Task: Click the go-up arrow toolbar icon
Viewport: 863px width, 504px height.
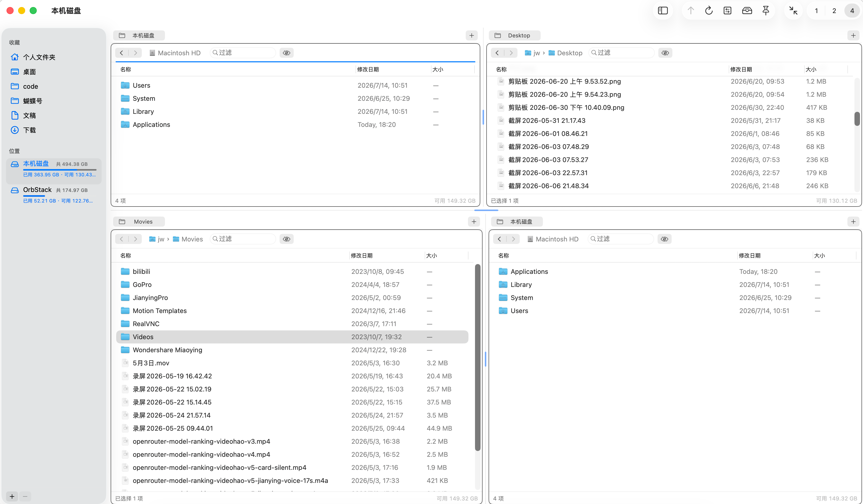Action: coord(691,11)
